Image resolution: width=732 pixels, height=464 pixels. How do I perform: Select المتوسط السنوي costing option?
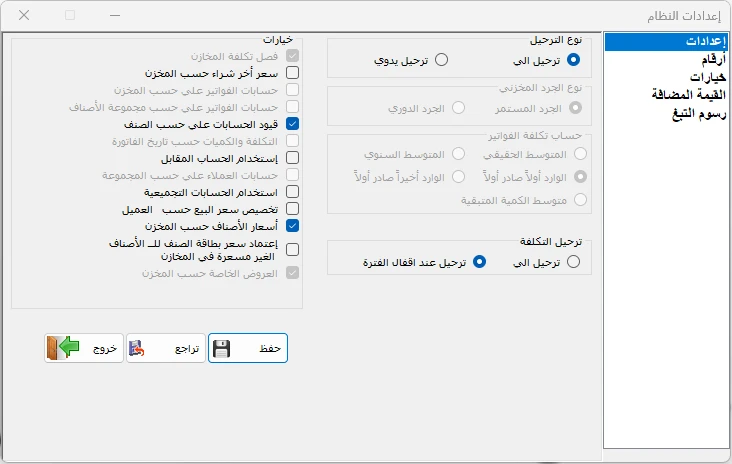pos(458,154)
